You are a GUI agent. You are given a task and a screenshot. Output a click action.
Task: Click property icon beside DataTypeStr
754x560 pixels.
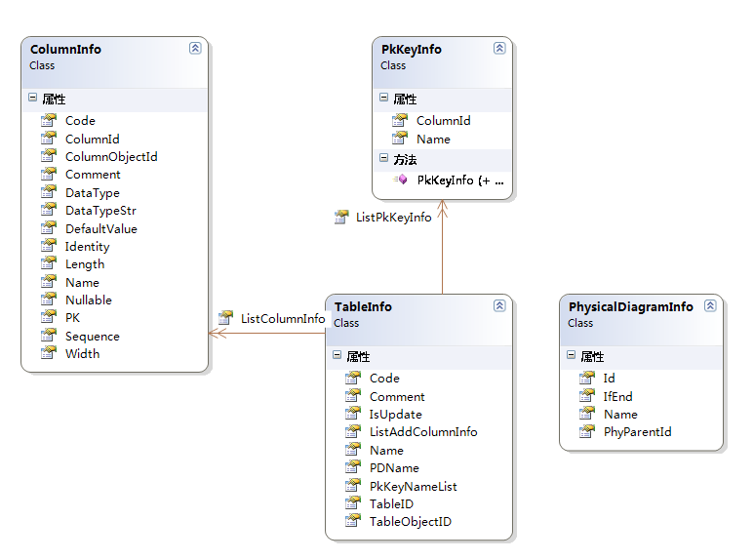coord(49,210)
